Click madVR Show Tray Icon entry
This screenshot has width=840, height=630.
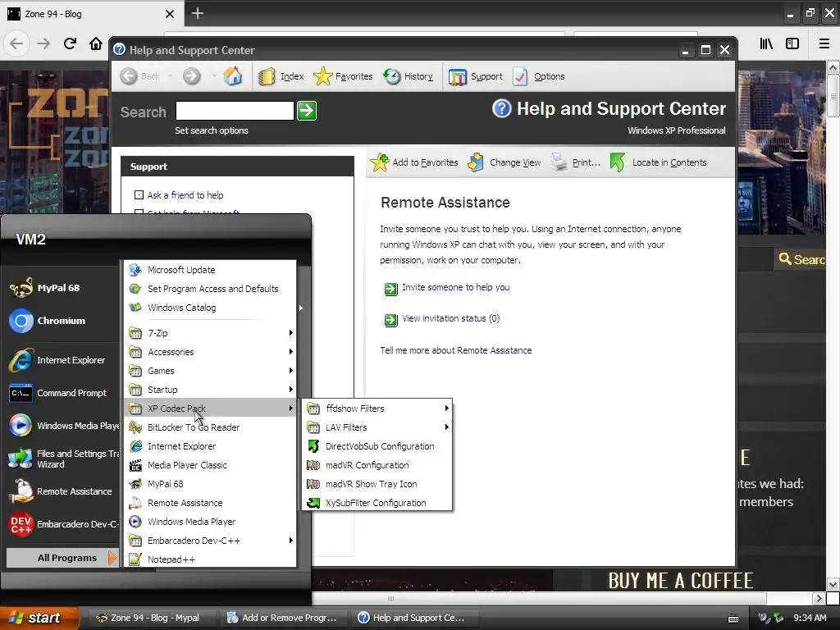pyautogui.click(x=377, y=484)
